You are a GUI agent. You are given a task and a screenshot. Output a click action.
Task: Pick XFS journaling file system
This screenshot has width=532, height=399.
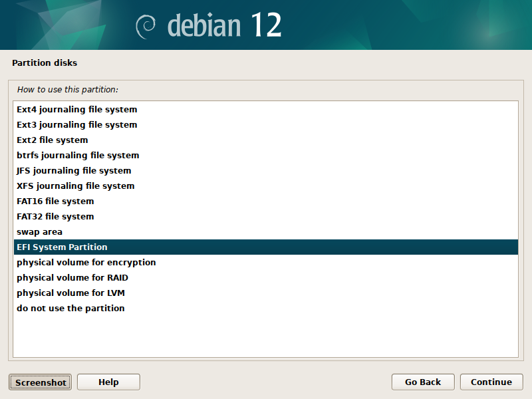click(265, 186)
